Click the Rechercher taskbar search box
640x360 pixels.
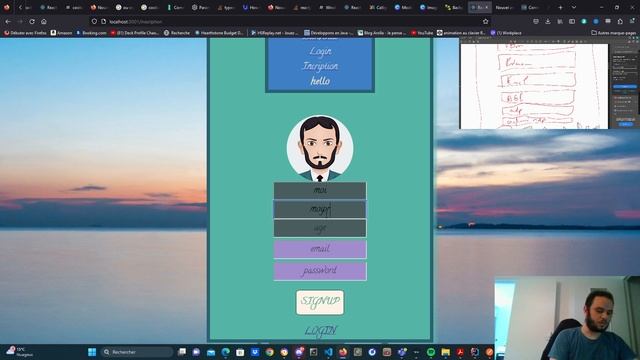click(x=137, y=352)
